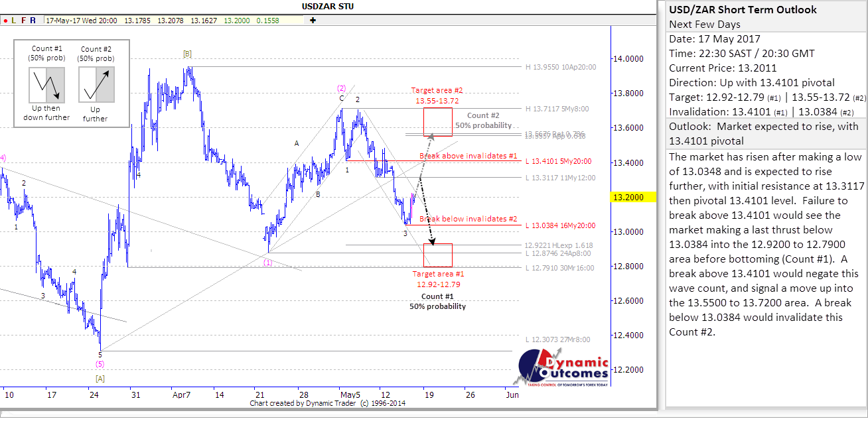This screenshot has width=868, height=427.
Task: Click the Break below invalidates #2 label
Action: pos(468,219)
